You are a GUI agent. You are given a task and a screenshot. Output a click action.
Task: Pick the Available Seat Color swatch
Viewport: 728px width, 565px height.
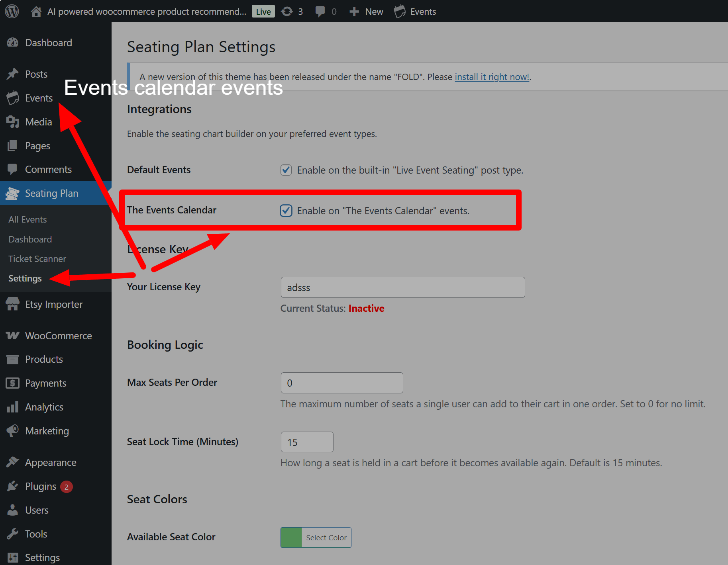click(291, 537)
